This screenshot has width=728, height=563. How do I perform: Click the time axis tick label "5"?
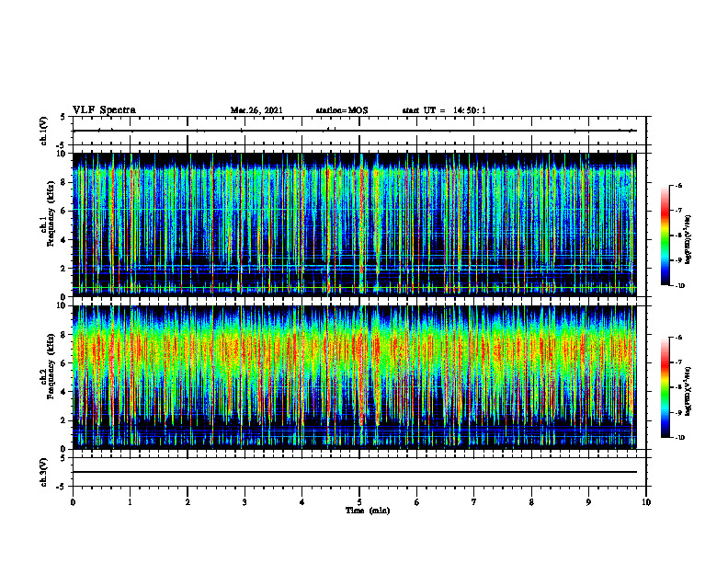pos(359,502)
